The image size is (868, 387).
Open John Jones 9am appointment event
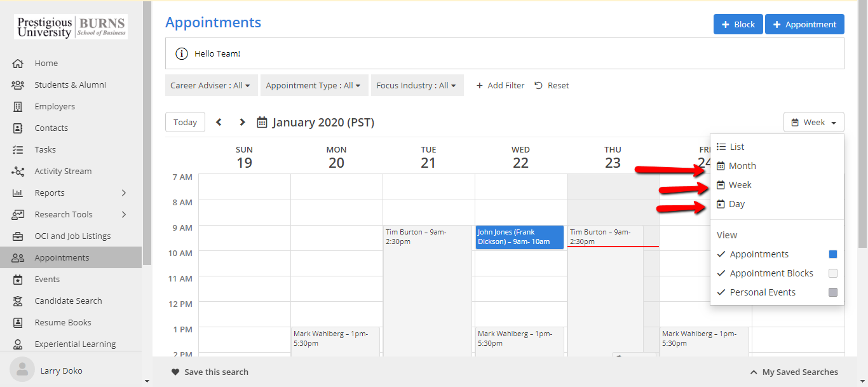point(519,237)
